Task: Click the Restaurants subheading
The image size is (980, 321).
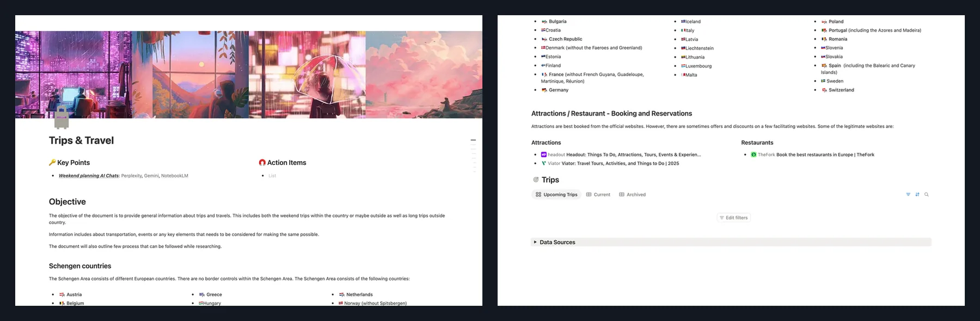Action: 757,143
